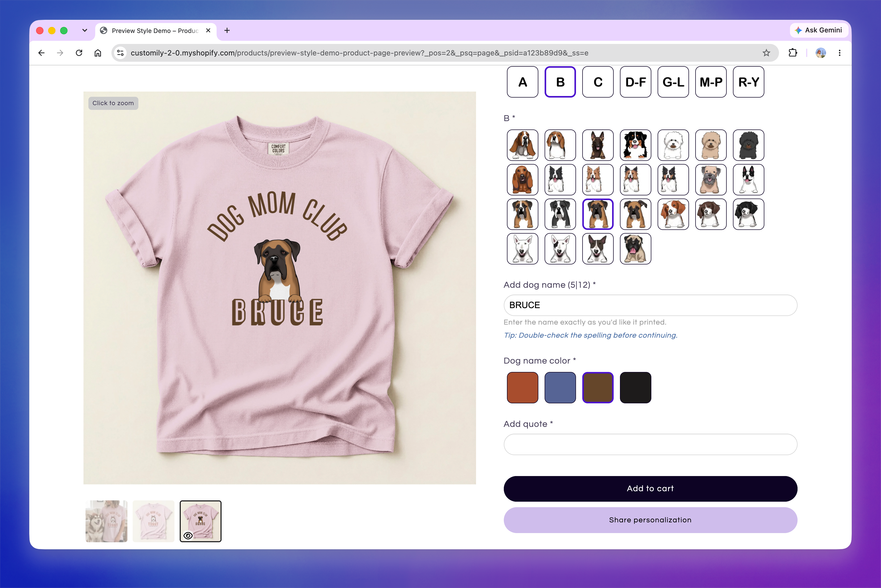Choose the Boston terrier black-and-white icon
881x588 pixels.
pos(749,180)
